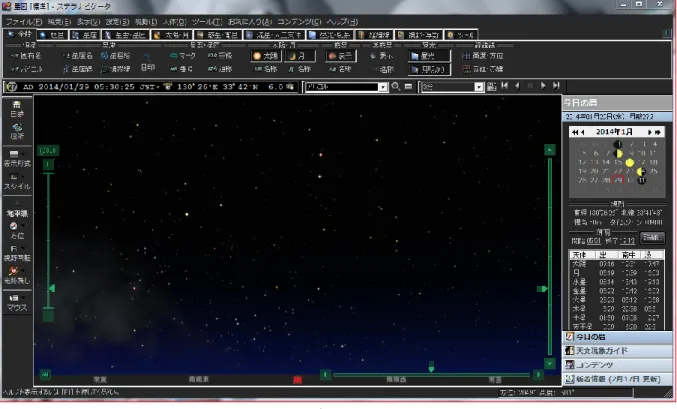Screen dimensions: 677x409
Task: Click the 地平線 horizon icon
Action: (17, 209)
